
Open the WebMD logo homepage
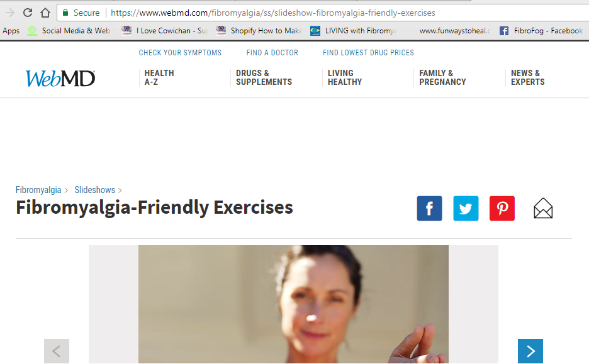click(x=60, y=79)
